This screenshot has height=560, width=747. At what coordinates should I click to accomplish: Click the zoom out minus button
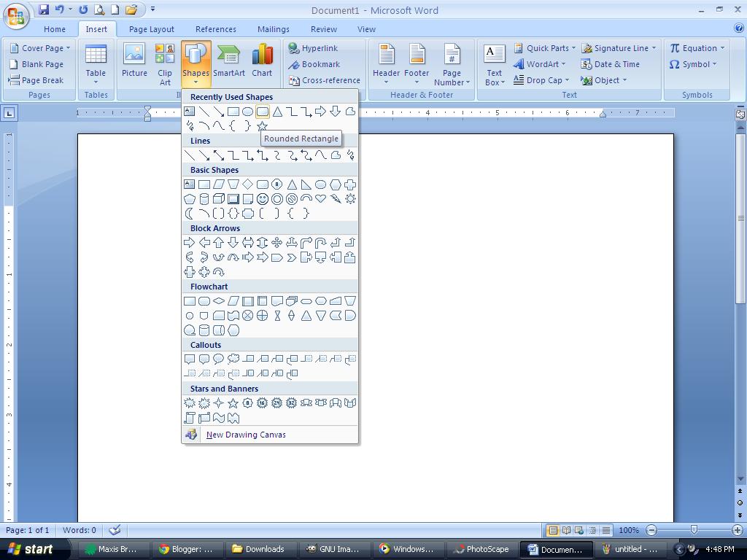click(651, 530)
